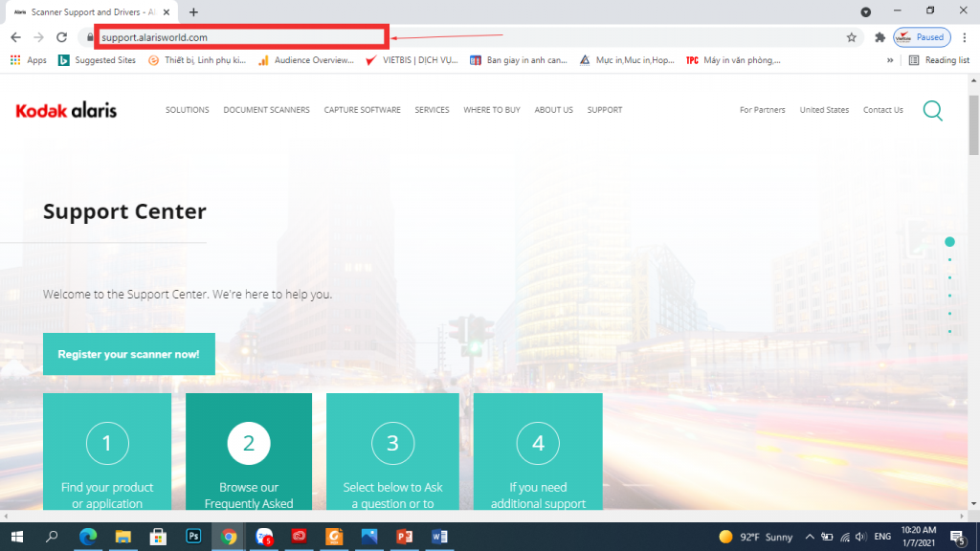The width and height of the screenshot is (980, 551).
Task: Click the address bar showing support.alarisworld.com
Action: 239,37
